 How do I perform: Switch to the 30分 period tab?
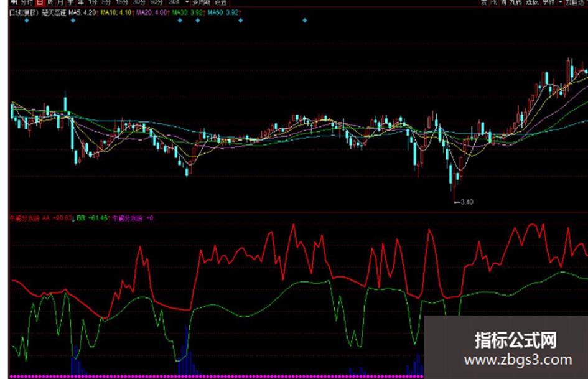click(x=139, y=2)
